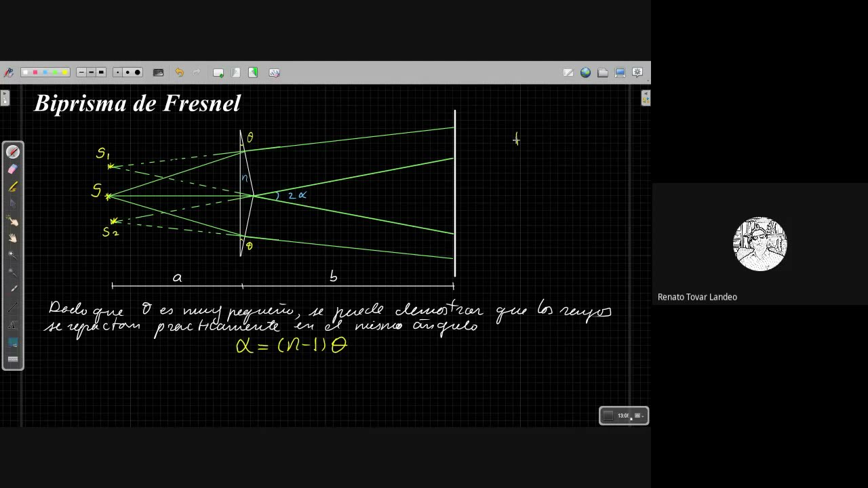The width and height of the screenshot is (868, 488).
Task: Show the virtual keyboard from the stylus palette
Action: 13,359
